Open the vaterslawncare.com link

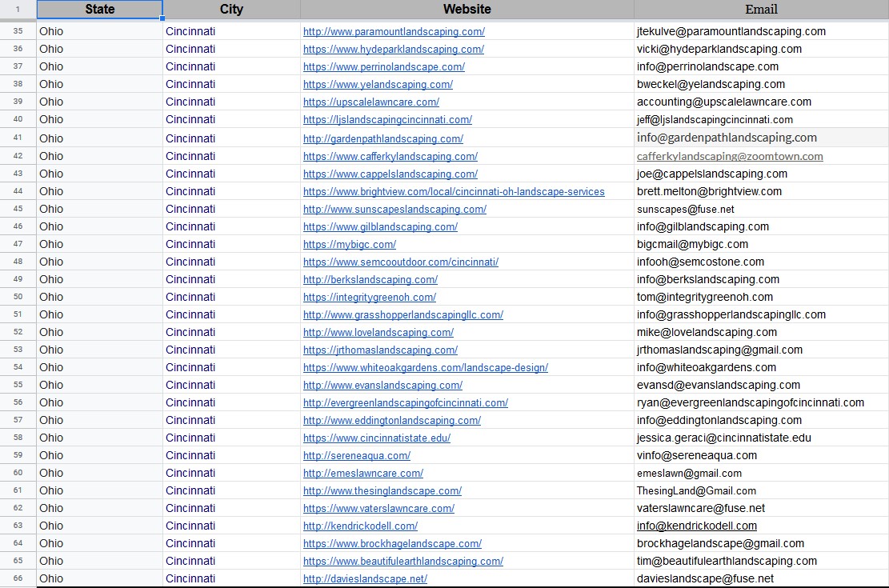point(378,508)
